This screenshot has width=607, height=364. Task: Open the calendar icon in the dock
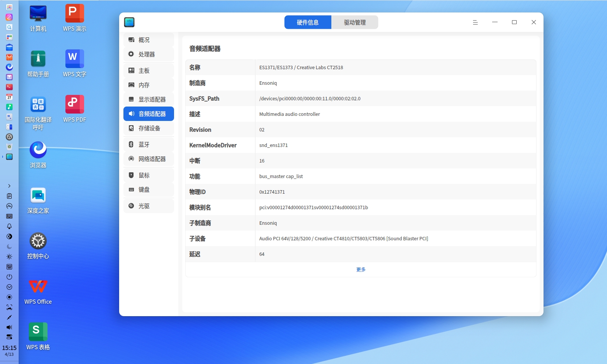click(9, 97)
